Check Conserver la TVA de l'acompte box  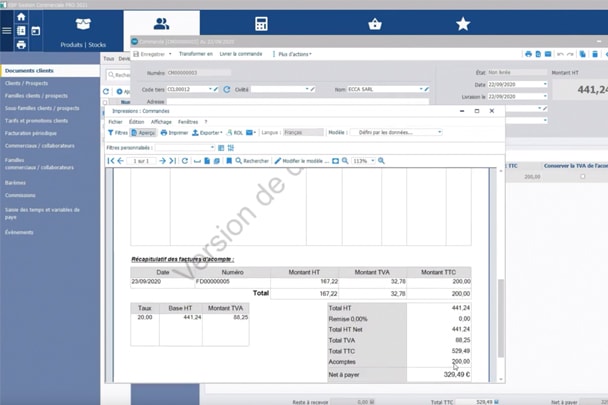[583, 177]
